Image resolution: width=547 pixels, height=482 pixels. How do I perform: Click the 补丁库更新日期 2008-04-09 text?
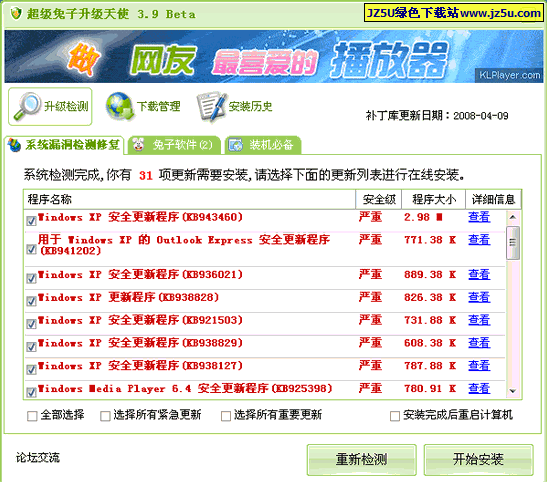pyautogui.click(x=437, y=115)
